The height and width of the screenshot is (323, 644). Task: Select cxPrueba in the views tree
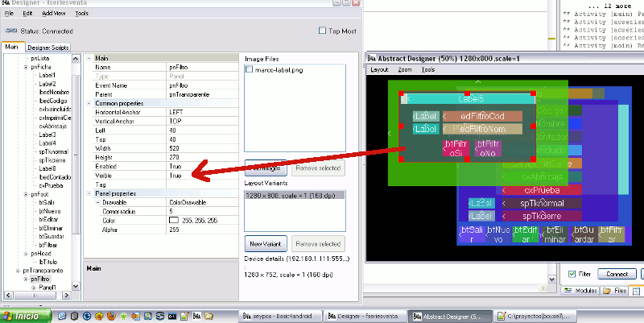tap(52, 185)
